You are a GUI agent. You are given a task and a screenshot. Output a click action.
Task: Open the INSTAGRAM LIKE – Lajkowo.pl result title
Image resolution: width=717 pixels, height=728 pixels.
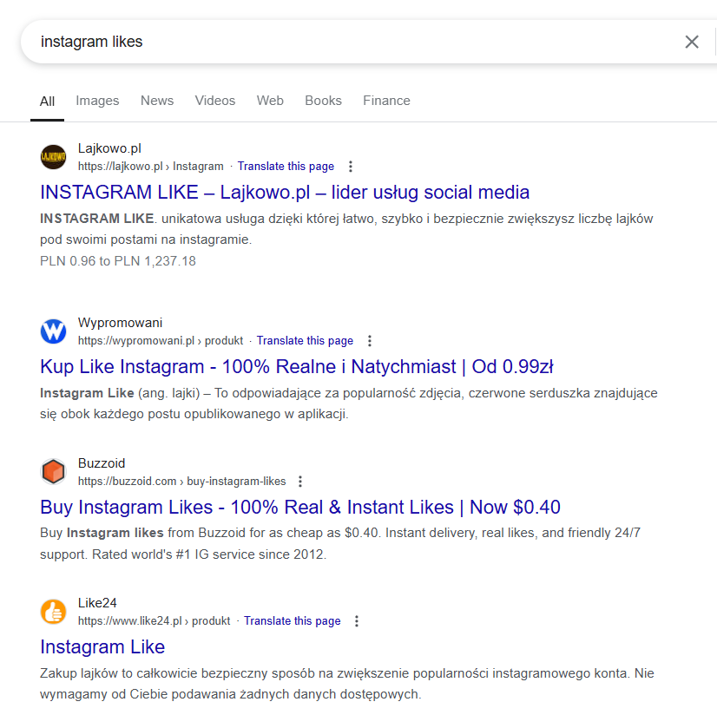tap(285, 193)
